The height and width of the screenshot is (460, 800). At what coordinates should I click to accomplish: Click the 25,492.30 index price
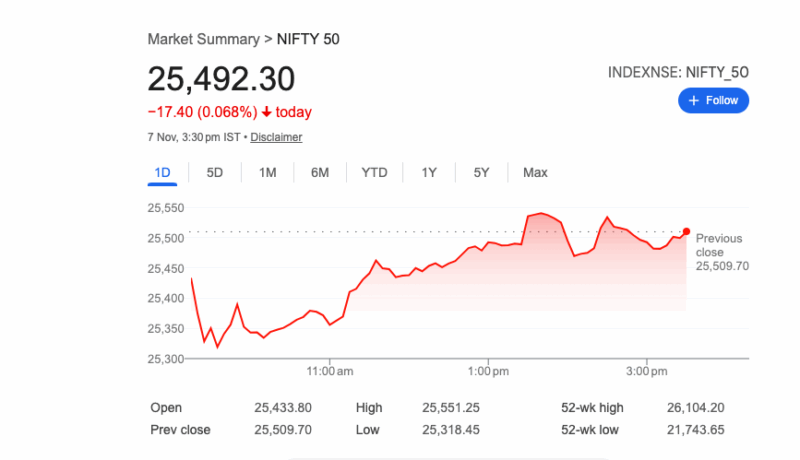221,79
